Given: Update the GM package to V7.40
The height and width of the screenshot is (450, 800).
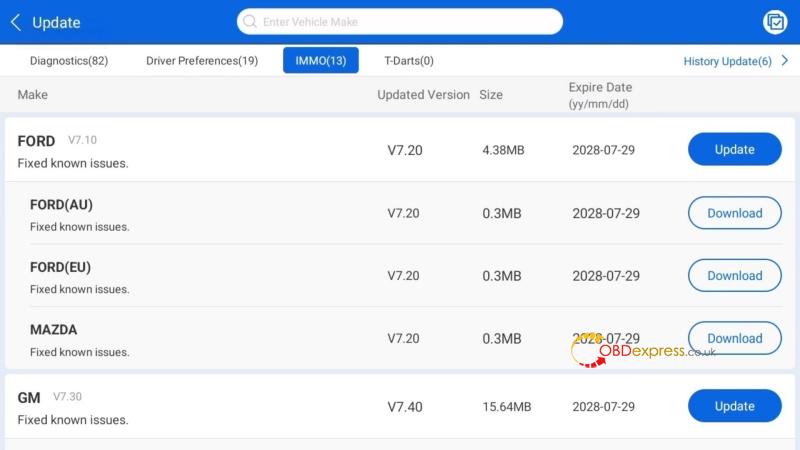Looking at the screenshot, I should (735, 406).
